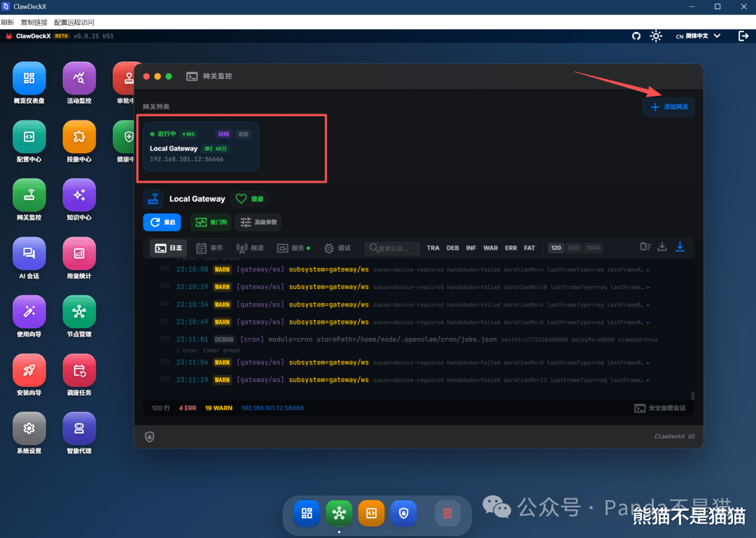Screen dimensions: 756x538
Task: Click the blue 重启 restart button
Action: (162, 222)
